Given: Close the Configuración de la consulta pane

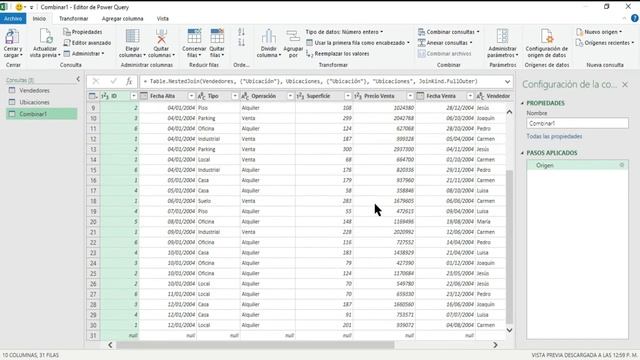Looking at the screenshot, I should tap(625, 84).
